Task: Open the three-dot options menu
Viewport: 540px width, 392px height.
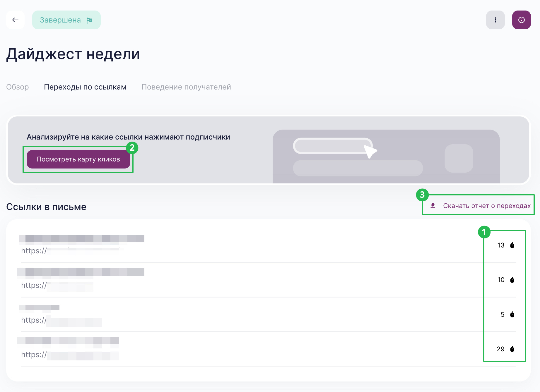Action: 495,20
